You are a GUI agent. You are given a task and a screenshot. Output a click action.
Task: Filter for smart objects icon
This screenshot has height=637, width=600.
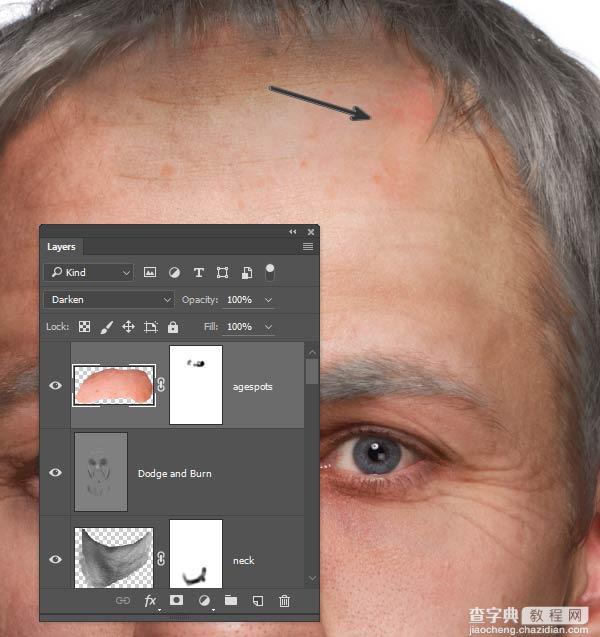point(247,273)
